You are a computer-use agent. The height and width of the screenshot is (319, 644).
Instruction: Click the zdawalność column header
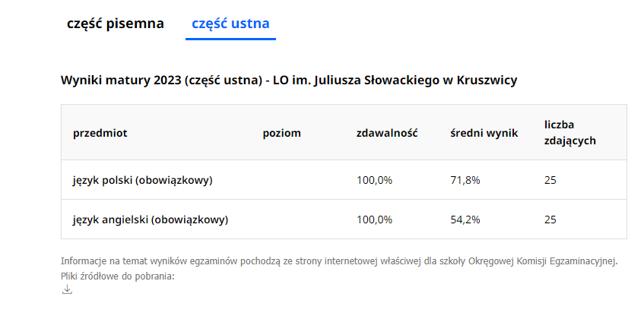[387, 133]
